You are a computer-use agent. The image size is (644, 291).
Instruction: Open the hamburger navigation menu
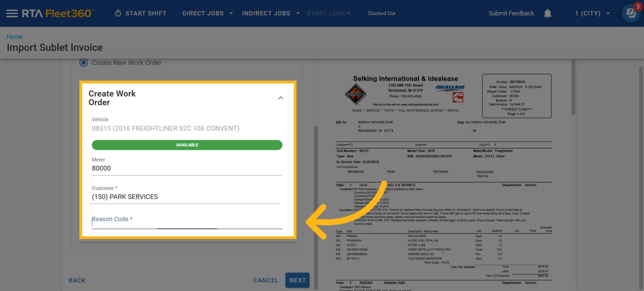pos(12,13)
